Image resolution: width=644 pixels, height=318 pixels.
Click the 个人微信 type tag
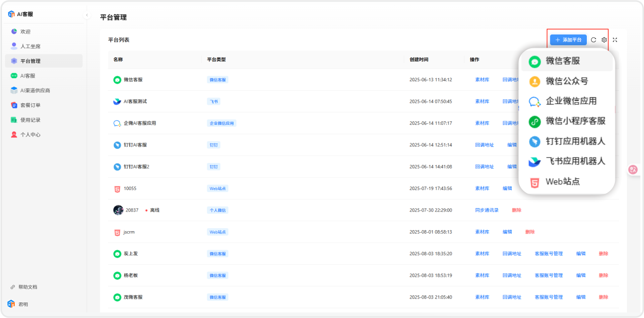[x=218, y=210]
